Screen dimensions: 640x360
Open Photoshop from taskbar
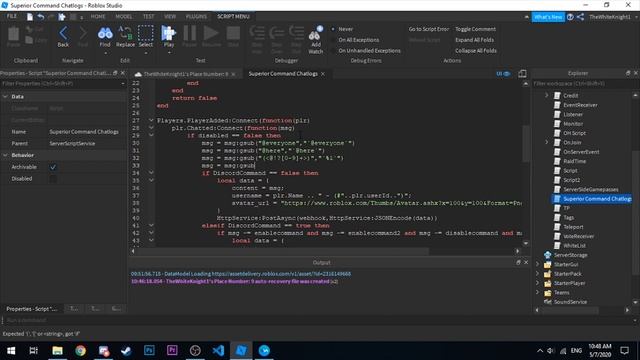[149, 351]
